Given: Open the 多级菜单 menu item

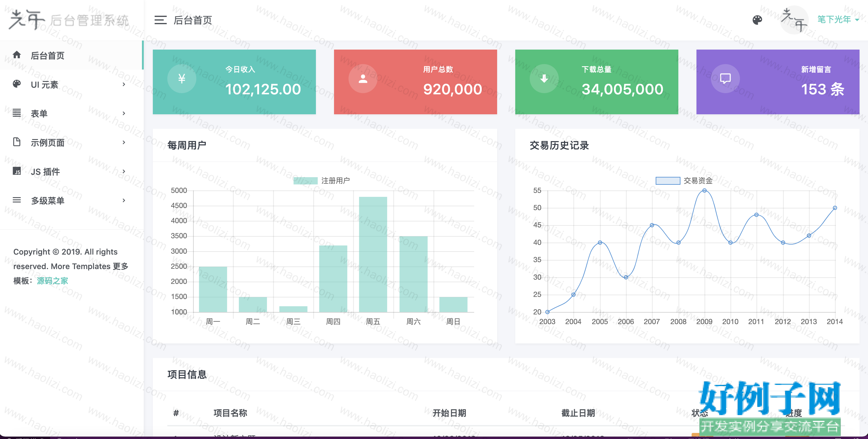Looking at the screenshot, I should pos(72,200).
